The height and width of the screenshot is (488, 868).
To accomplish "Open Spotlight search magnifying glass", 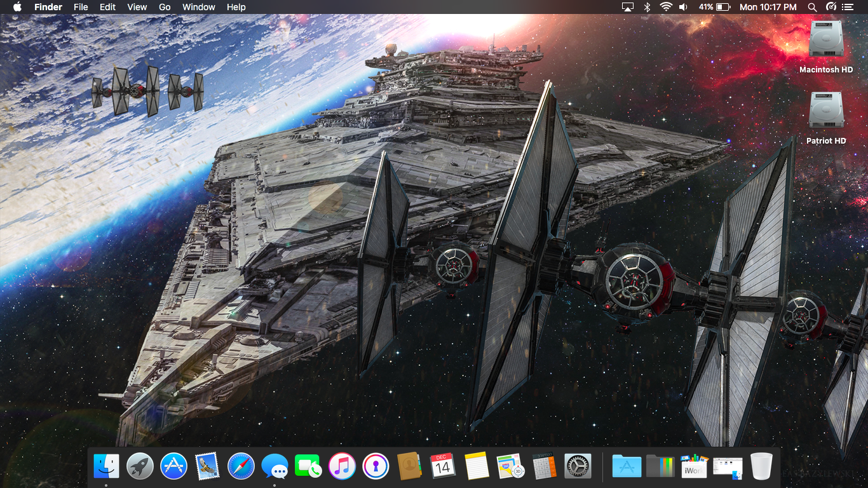I will tap(812, 7).
